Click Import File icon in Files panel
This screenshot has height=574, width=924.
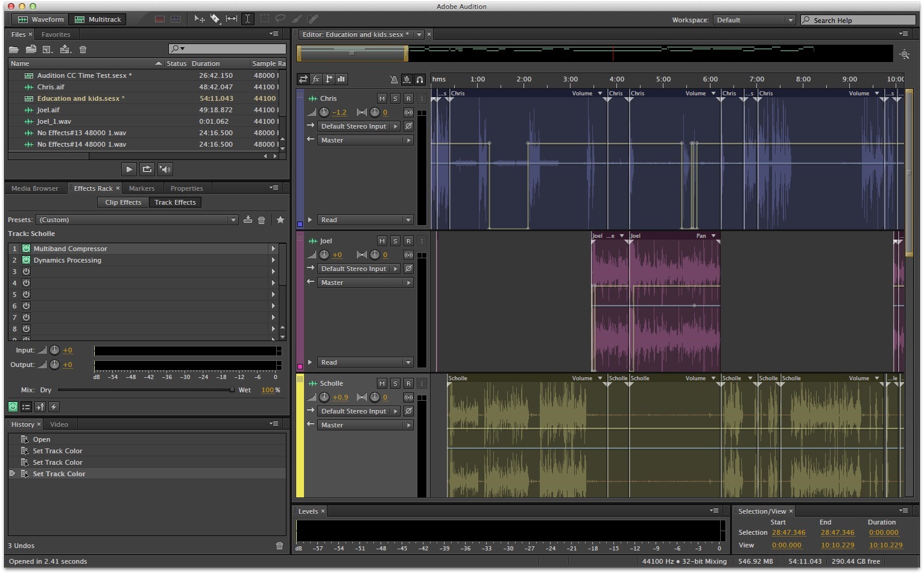click(x=31, y=49)
